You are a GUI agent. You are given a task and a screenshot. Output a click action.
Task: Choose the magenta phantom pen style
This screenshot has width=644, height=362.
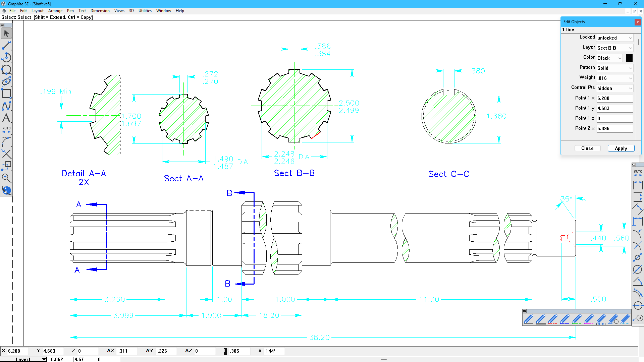[589, 319]
